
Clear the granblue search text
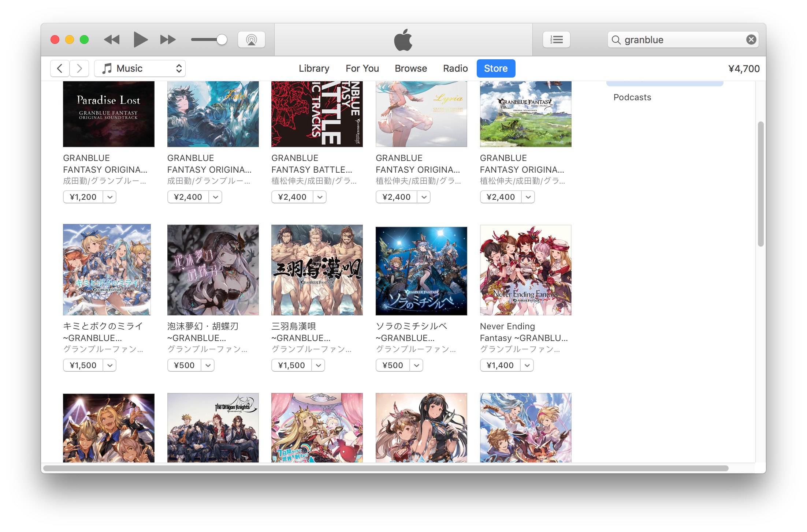751,40
